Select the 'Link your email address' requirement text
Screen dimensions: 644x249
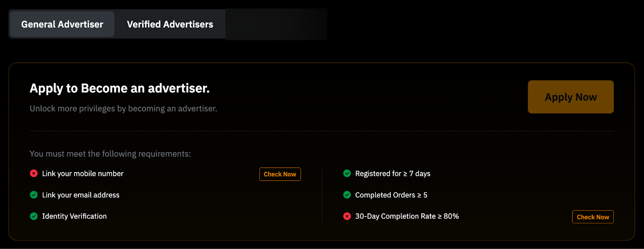click(80, 195)
